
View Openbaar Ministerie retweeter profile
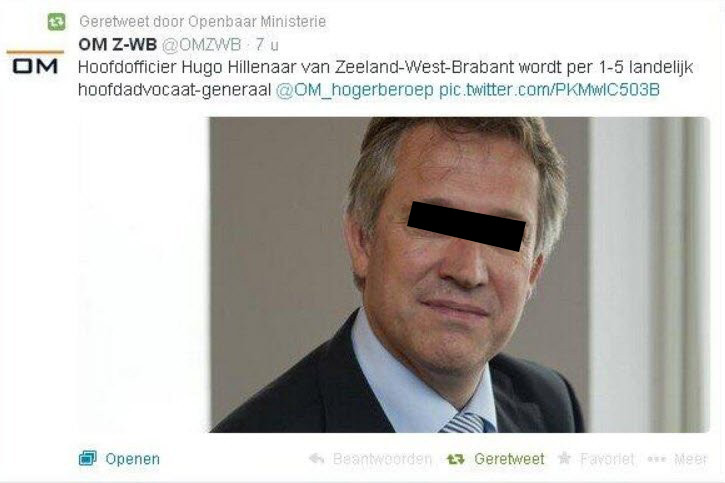(x=257, y=21)
